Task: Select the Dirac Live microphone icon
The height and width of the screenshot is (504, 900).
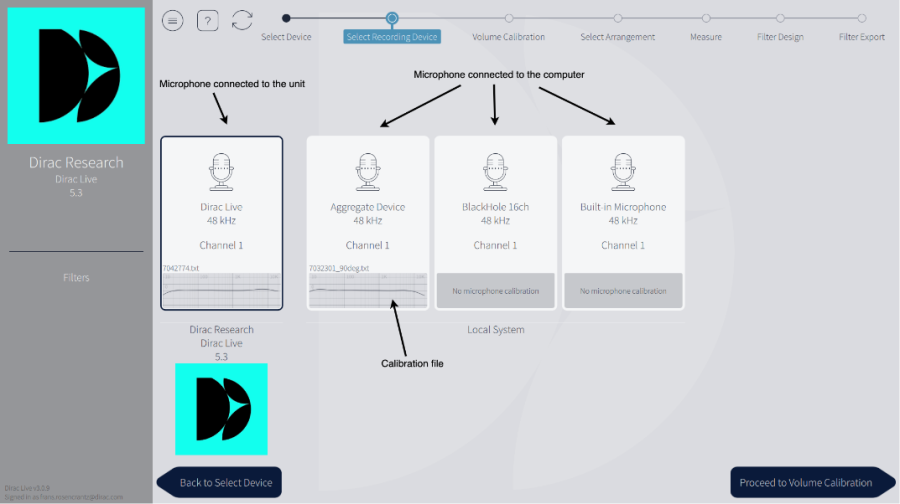Action: pyautogui.click(x=221, y=172)
